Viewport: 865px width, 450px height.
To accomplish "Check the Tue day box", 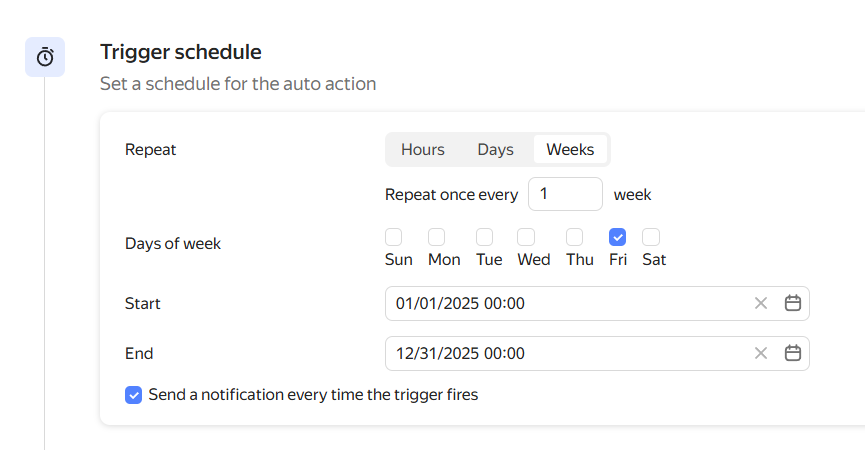I will coord(484,237).
